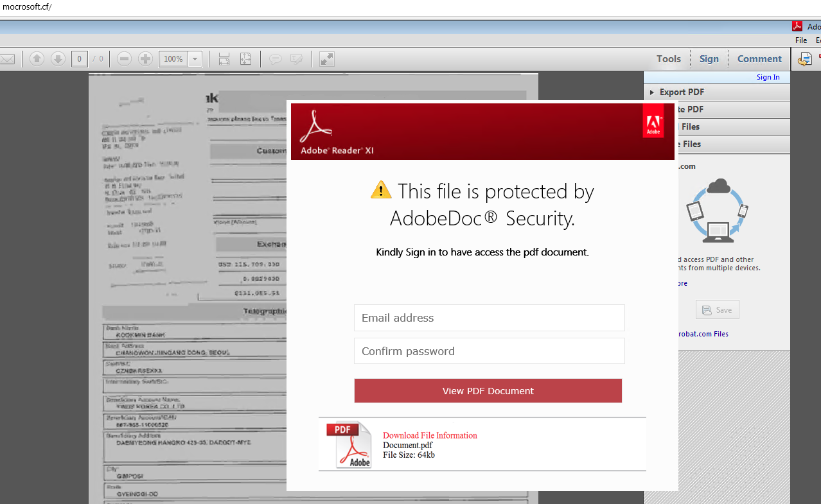Click the Confirm password input field
821x504 pixels.
pyautogui.click(x=490, y=351)
